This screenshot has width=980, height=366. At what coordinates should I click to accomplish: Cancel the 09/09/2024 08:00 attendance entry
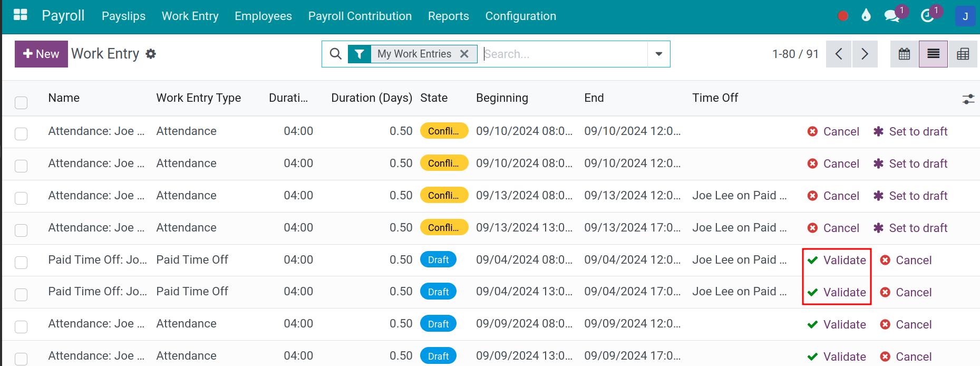(906, 324)
